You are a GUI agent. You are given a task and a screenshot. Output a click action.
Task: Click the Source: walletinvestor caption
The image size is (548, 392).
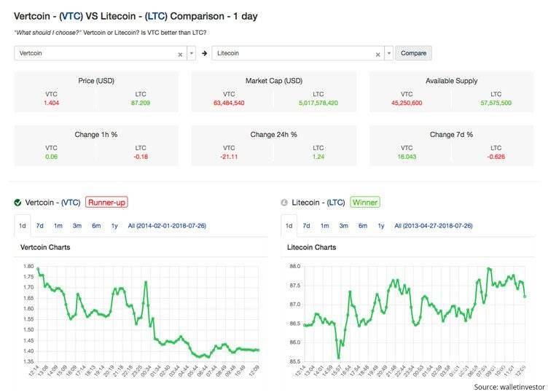tap(509, 387)
